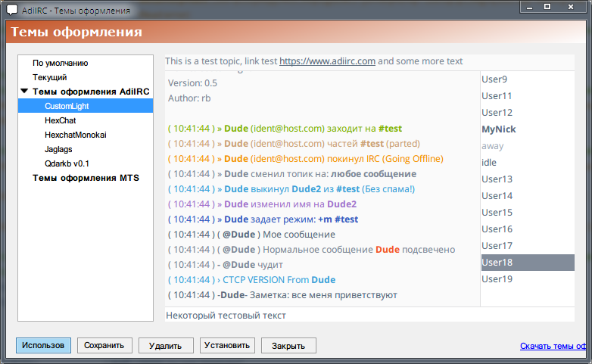Open the https://www.adiirc.com topic link

[x=327, y=61]
